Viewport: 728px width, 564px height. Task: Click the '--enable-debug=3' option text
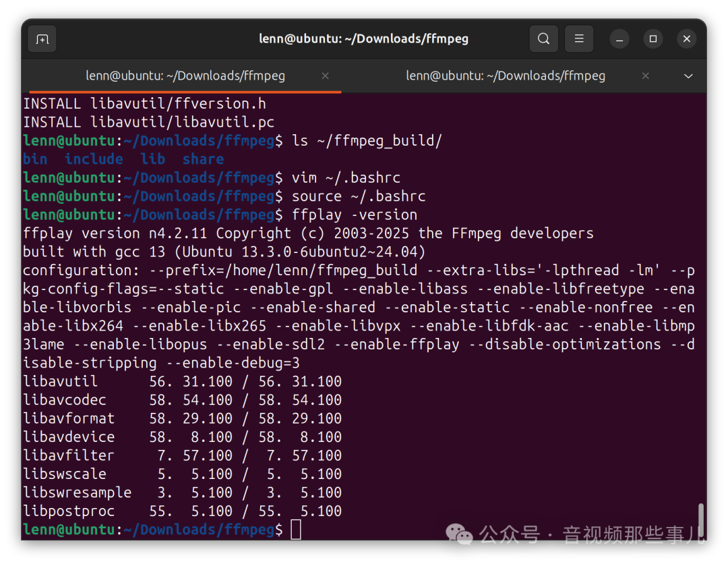point(233,363)
